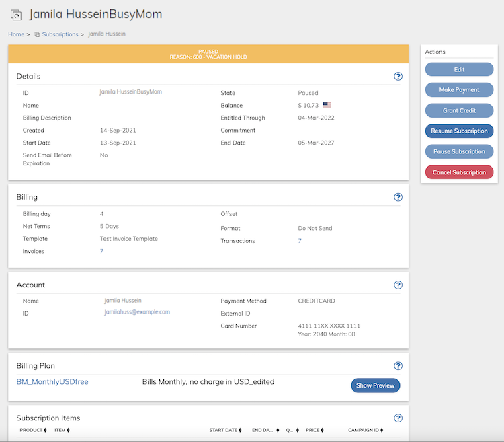Image resolution: width=504 pixels, height=442 pixels.
Task: Select Entitled Through date 04-Mar-2022
Action: click(x=316, y=118)
